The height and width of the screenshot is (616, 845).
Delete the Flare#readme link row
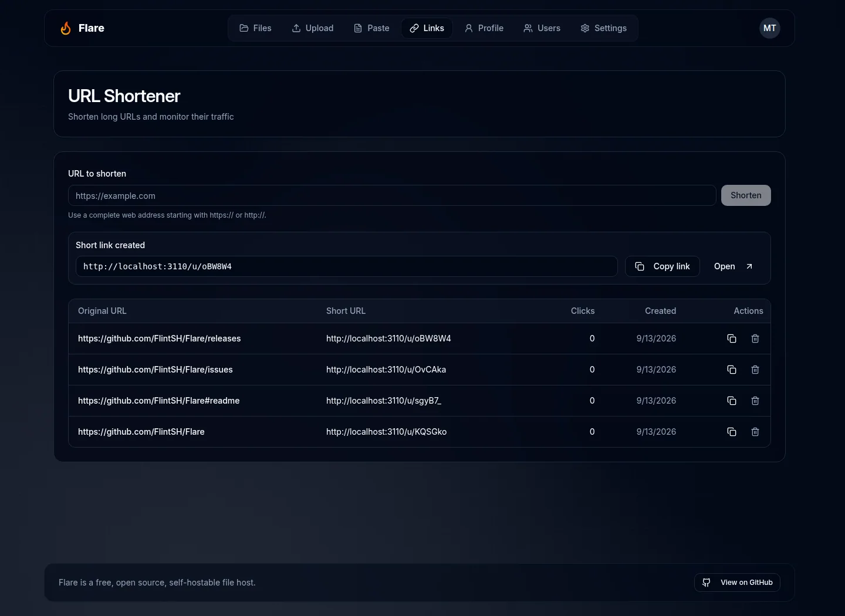point(755,401)
